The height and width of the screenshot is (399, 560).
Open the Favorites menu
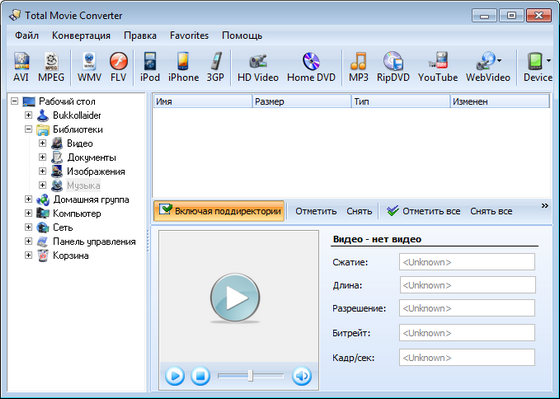coord(189,36)
